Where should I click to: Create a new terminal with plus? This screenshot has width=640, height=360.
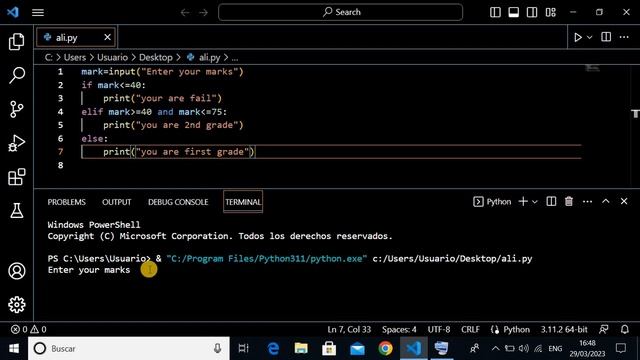pyautogui.click(x=523, y=201)
